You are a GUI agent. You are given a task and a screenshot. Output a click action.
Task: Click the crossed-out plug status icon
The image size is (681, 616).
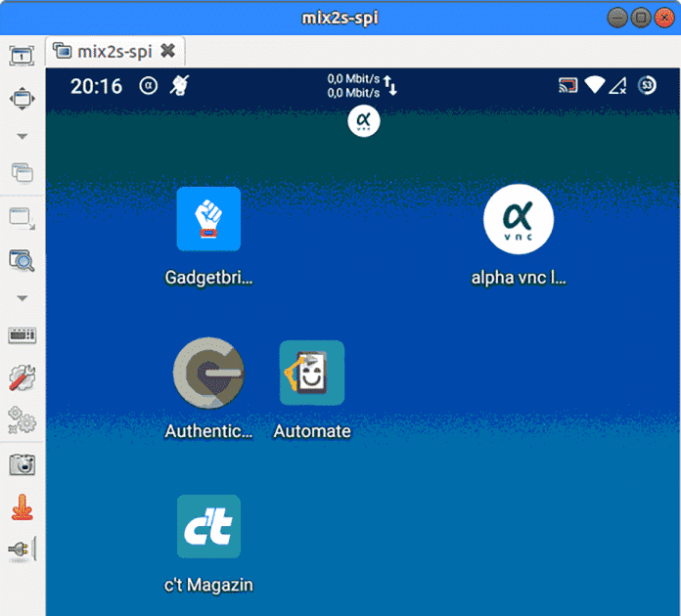tap(179, 85)
